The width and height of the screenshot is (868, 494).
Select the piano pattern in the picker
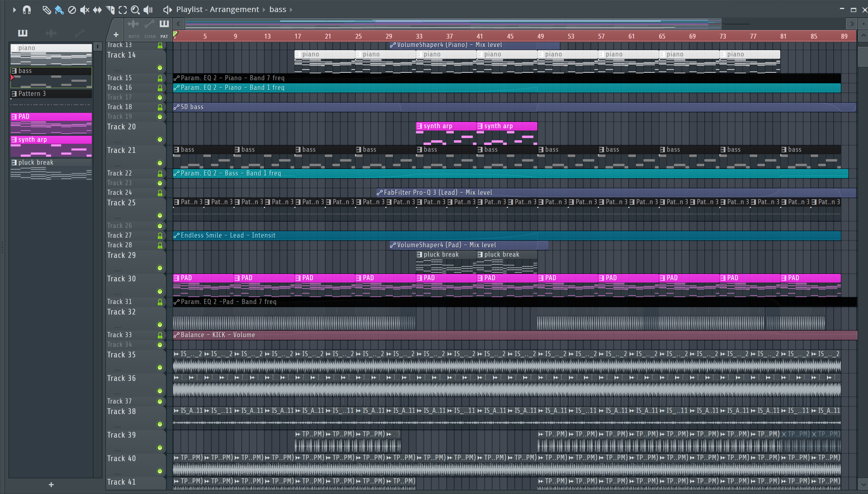click(x=51, y=54)
